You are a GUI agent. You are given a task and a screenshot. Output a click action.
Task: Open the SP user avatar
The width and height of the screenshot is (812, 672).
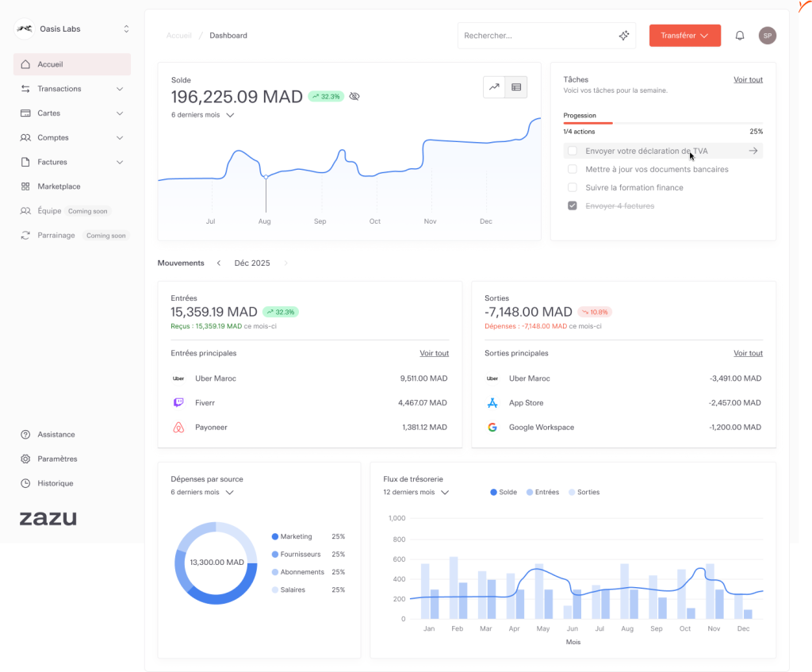coord(767,36)
